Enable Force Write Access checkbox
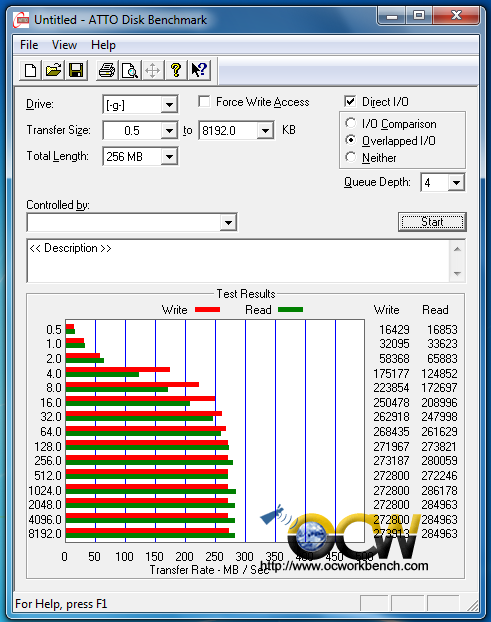The height and width of the screenshot is (622, 491). (x=204, y=102)
